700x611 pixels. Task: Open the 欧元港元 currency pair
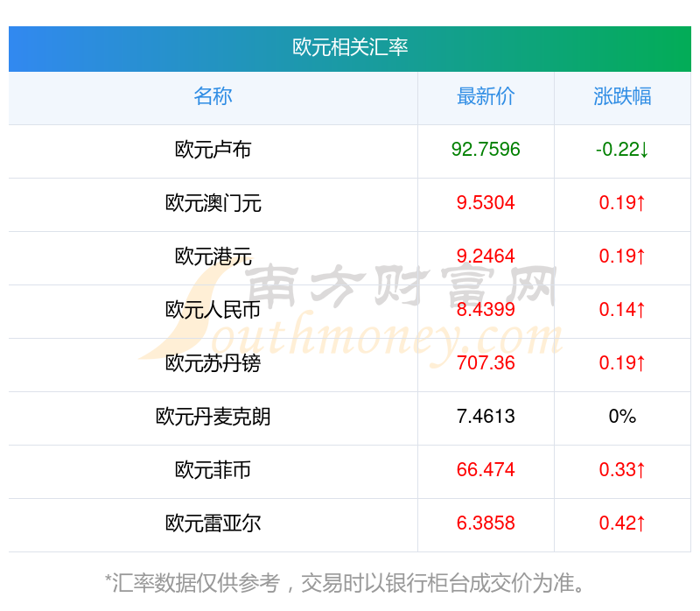point(213,256)
